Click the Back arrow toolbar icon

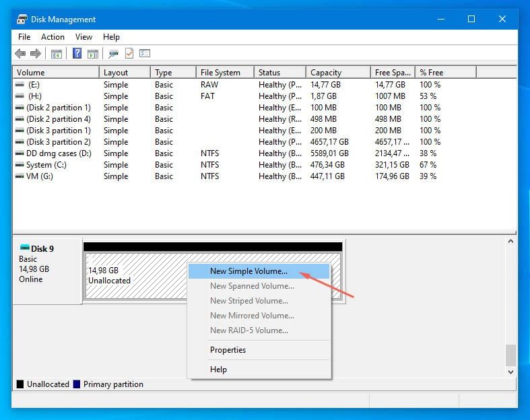[x=20, y=54]
